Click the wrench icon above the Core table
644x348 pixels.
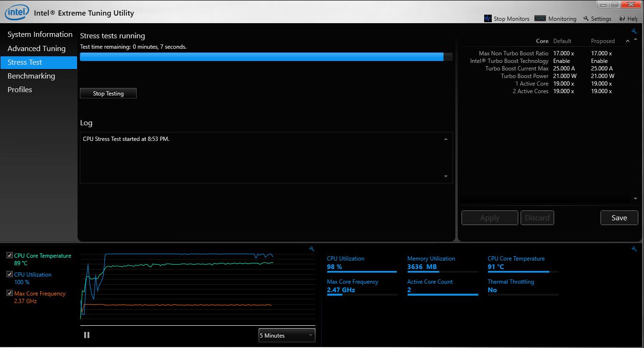(635, 32)
